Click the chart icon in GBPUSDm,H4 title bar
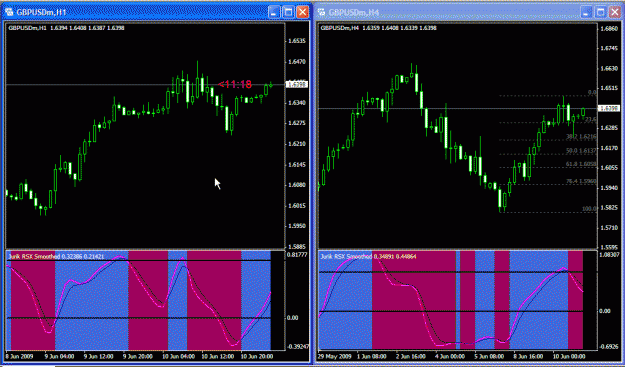The height and width of the screenshot is (367, 625). (322, 12)
